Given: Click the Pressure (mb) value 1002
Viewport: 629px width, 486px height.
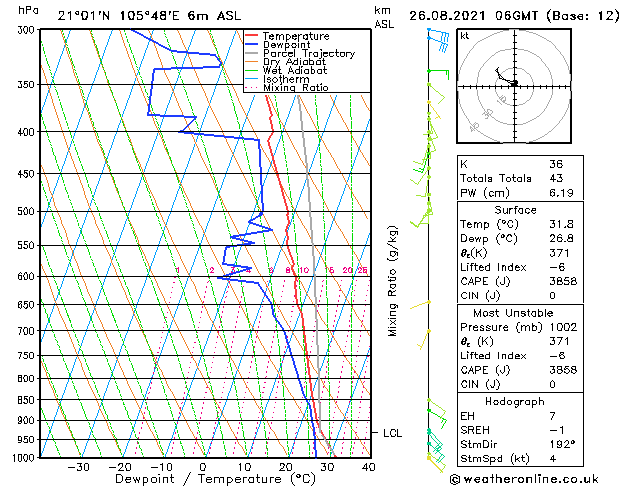Looking at the screenshot, I should tap(563, 327).
